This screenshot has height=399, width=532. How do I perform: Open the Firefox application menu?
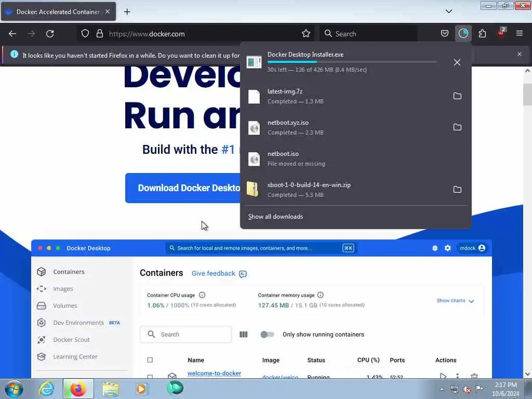(519, 33)
